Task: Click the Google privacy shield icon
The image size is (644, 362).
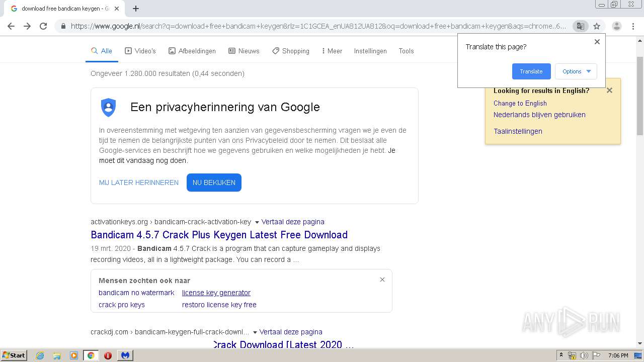Action: 108,107
